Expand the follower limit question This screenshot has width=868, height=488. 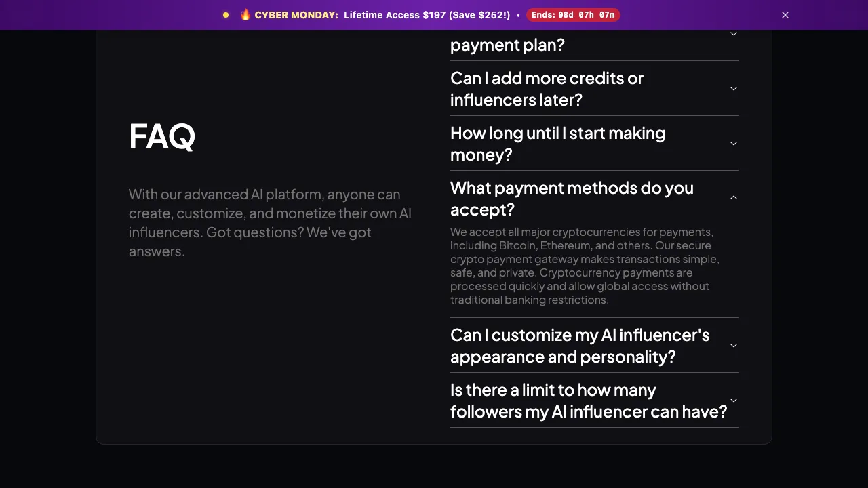589,401
